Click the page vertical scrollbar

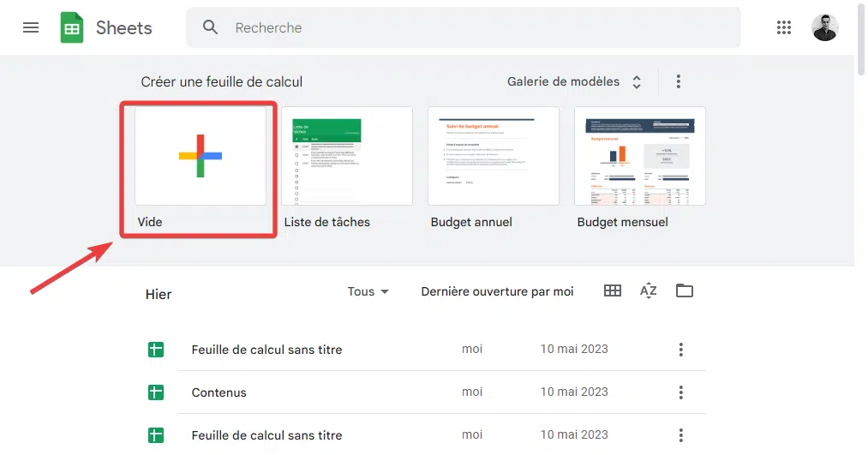[x=861, y=39]
